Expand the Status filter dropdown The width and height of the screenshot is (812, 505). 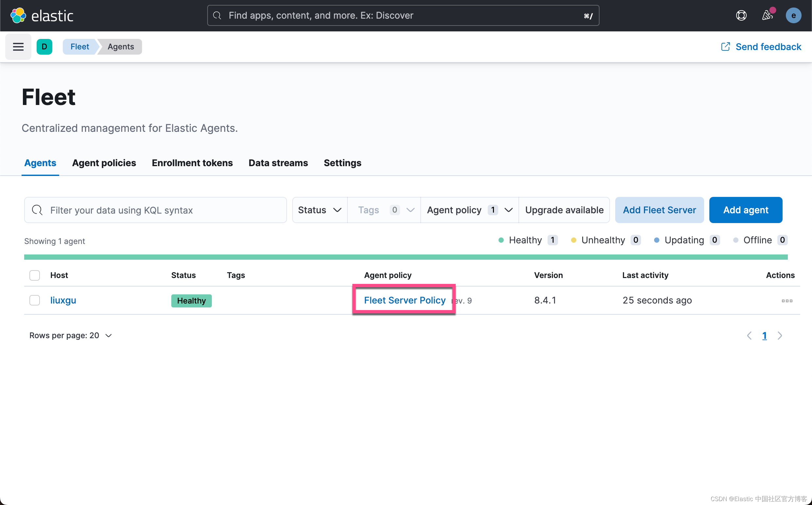pos(319,210)
